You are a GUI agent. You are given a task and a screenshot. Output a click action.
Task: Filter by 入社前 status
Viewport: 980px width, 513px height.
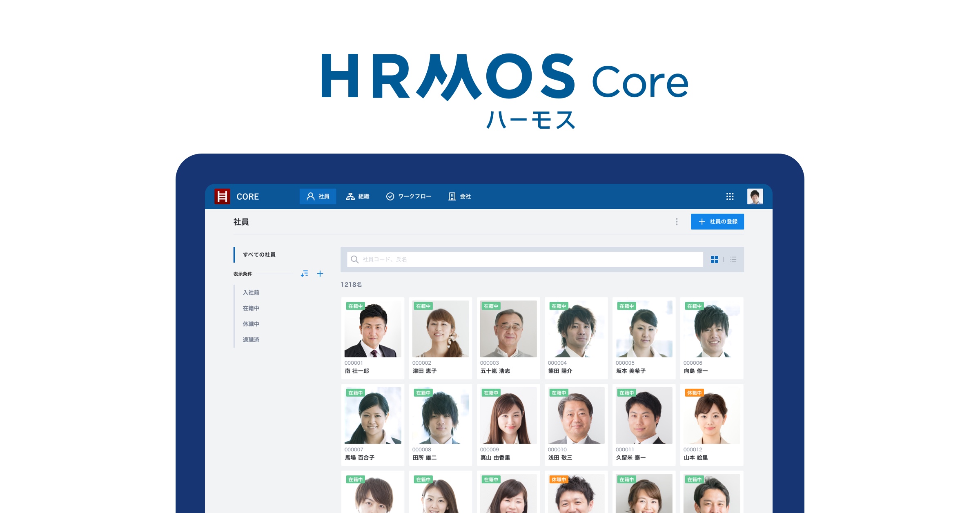tap(251, 292)
